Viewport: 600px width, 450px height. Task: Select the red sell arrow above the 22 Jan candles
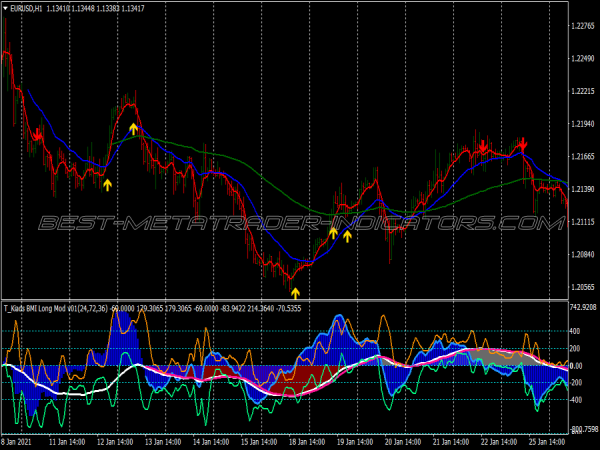pyautogui.click(x=483, y=146)
